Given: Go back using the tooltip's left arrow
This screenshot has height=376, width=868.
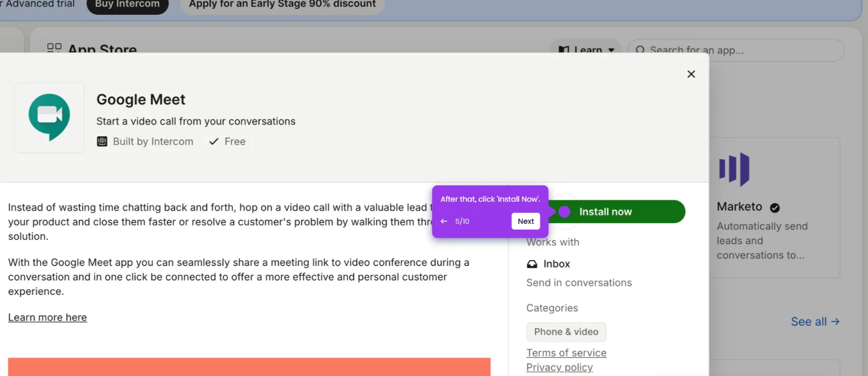Looking at the screenshot, I should pos(444,221).
